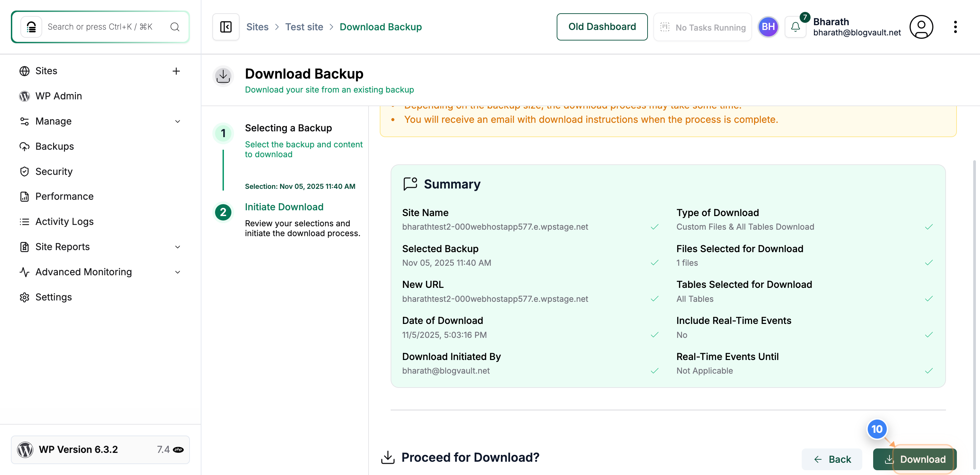Open Performance from the sidebar
The width and height of the screenshot is (980, 475).
[x=65, y=196]
